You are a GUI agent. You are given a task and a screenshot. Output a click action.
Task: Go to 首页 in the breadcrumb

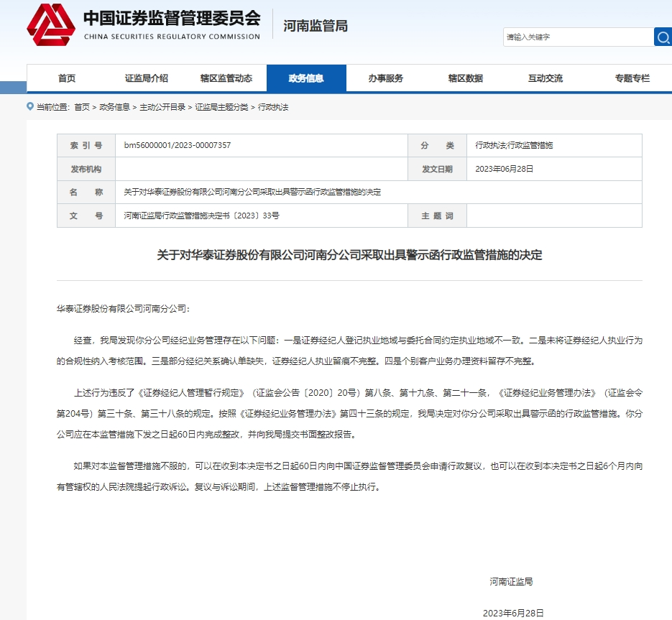pos(82,107)
